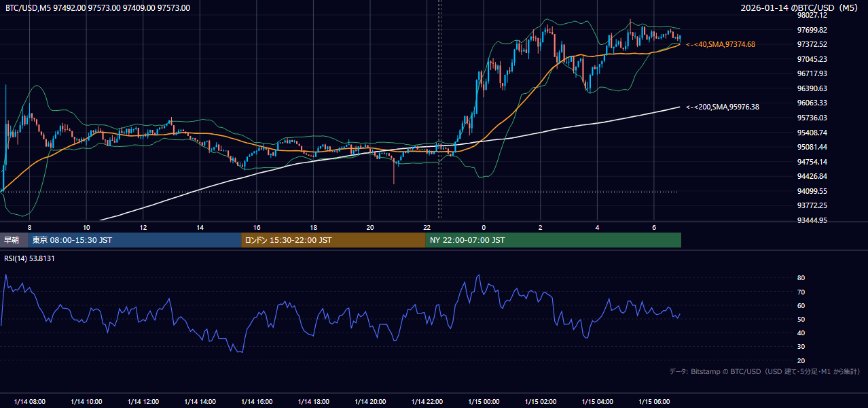The height and width of the screenshot is (408, 868).
Task: Select the 40 SMA label reading 97374.68
Action: [x=721, y=44]
